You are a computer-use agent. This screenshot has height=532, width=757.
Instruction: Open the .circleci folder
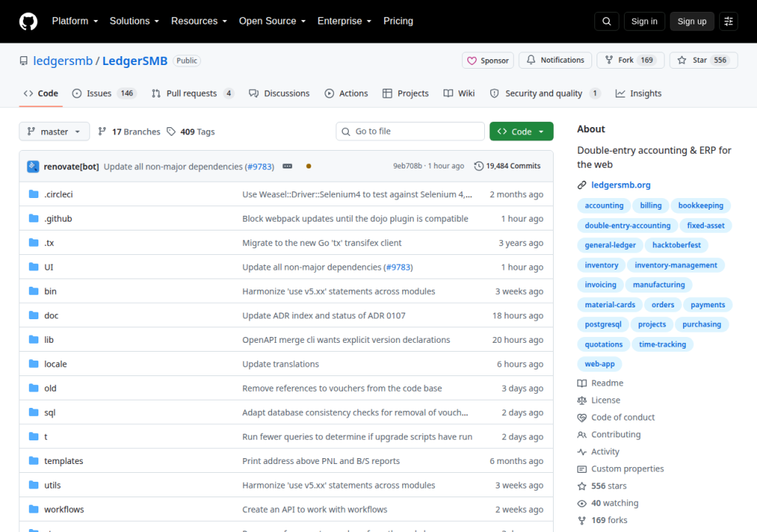coord(58,194)
